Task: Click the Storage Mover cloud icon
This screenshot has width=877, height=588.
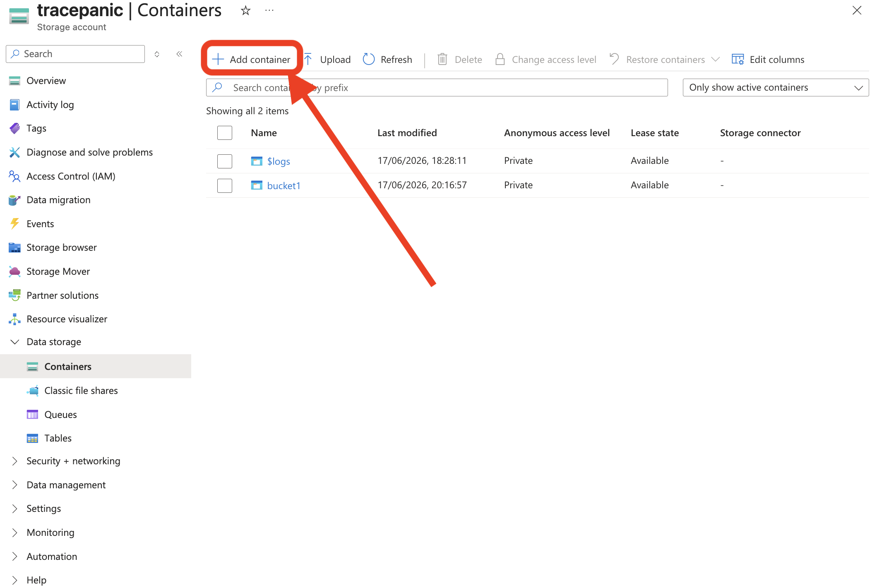Action: [x=14, y=271]
